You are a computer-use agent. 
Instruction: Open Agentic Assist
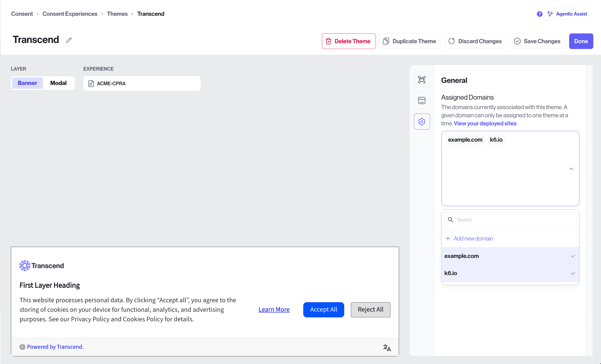point(567,14)
